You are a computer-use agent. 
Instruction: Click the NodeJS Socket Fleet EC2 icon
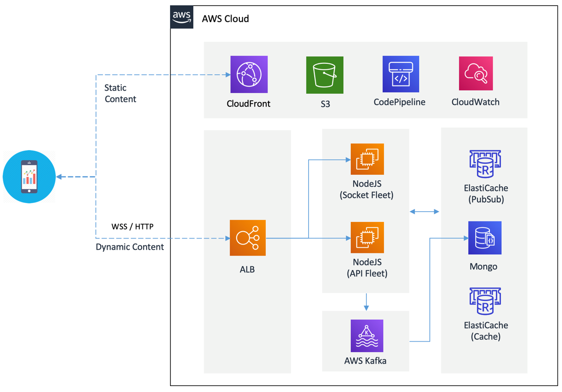(x=367, y=159)
